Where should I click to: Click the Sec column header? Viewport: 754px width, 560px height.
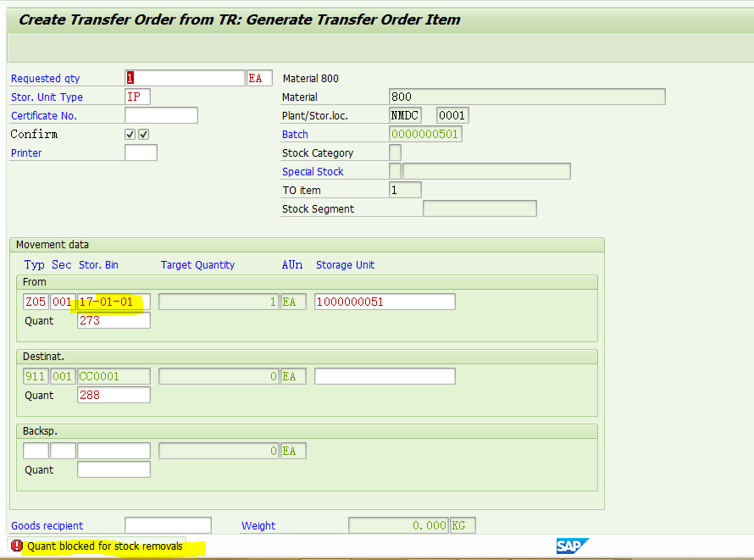[x=62, y=265]
